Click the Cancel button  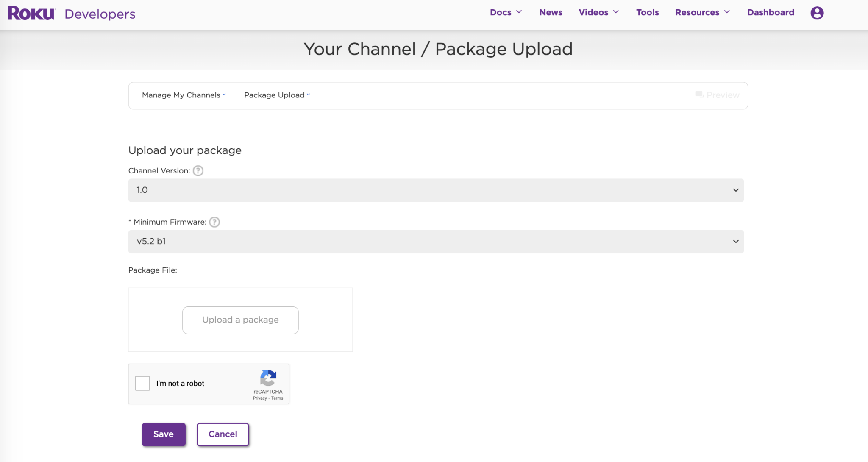(x=222, y=434)
